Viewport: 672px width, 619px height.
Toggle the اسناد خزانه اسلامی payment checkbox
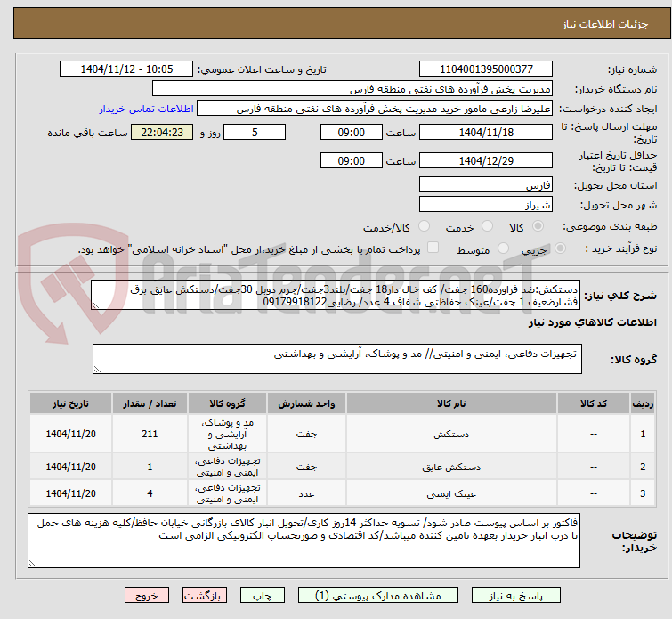(433, 248)
